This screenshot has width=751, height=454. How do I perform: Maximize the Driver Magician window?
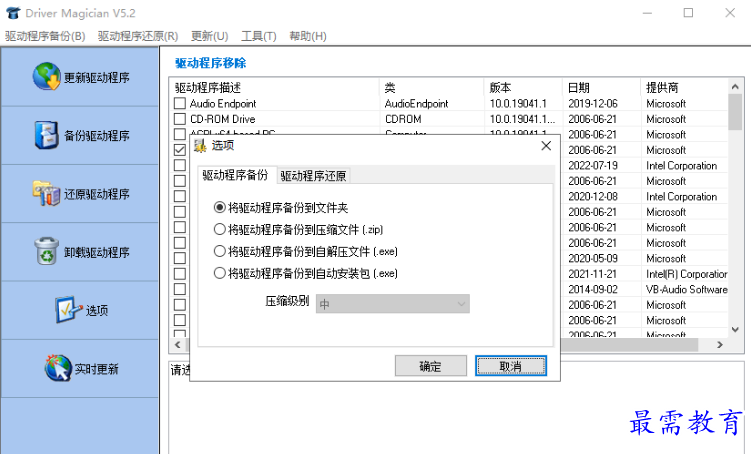(688, 13)
